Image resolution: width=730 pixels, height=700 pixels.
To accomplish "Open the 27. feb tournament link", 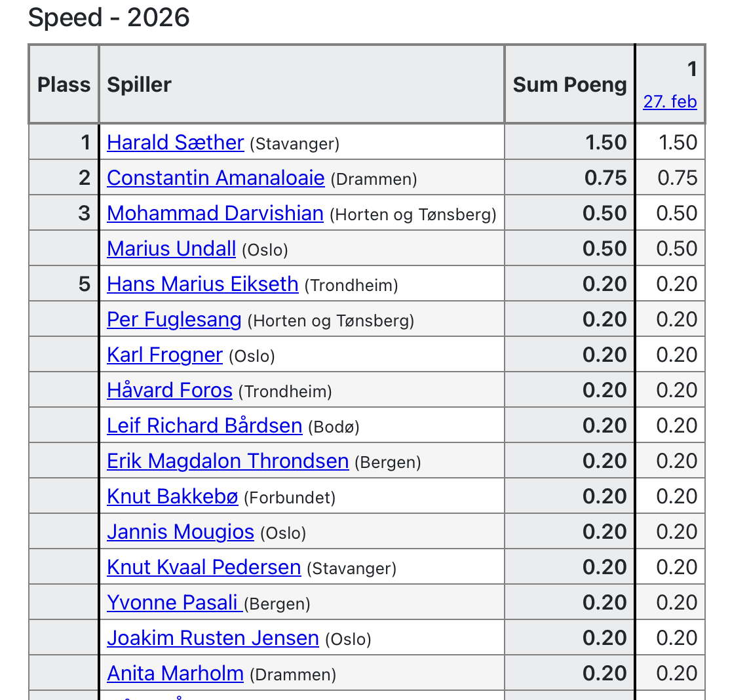I will coord(670,102).
